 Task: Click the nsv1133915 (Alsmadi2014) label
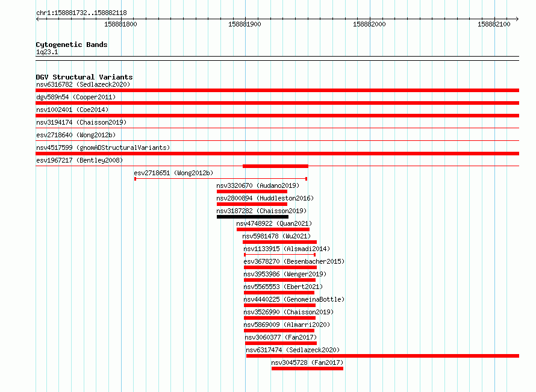pyautogui.click(x=287, y=249)
